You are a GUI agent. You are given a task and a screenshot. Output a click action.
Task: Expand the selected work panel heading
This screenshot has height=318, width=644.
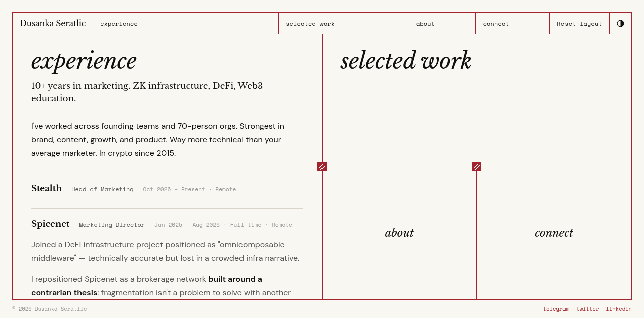[406, 61]
